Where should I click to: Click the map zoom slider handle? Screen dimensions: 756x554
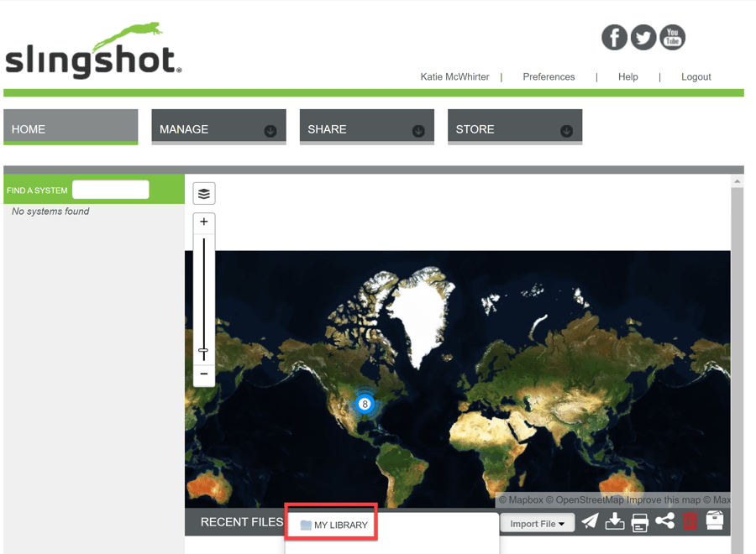pos(204,351)
